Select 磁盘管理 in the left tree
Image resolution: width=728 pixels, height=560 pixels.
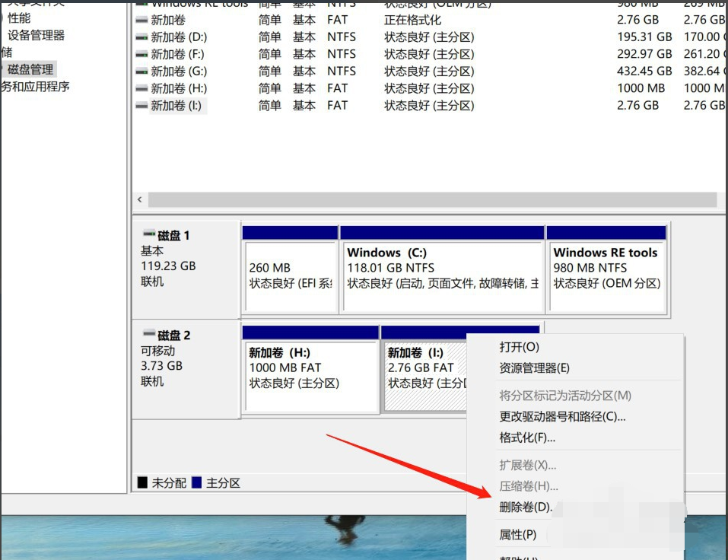[30, 69]
